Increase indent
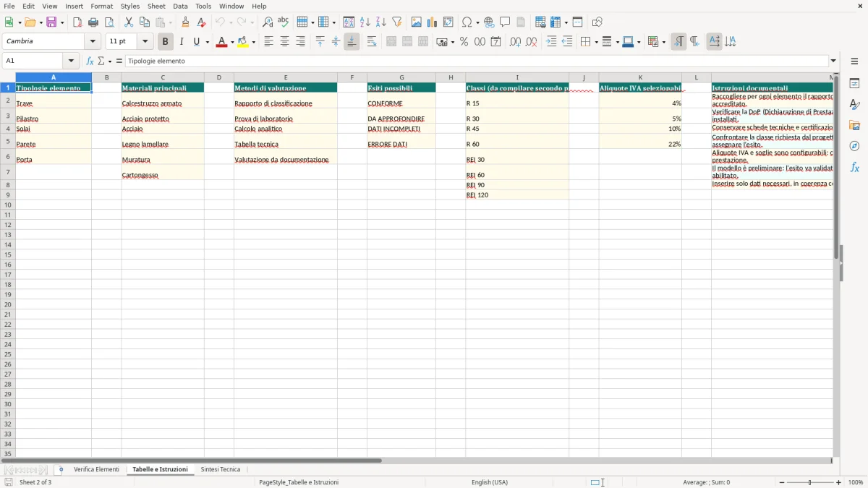This screenshot has width=868, height=488. point(551,42)
